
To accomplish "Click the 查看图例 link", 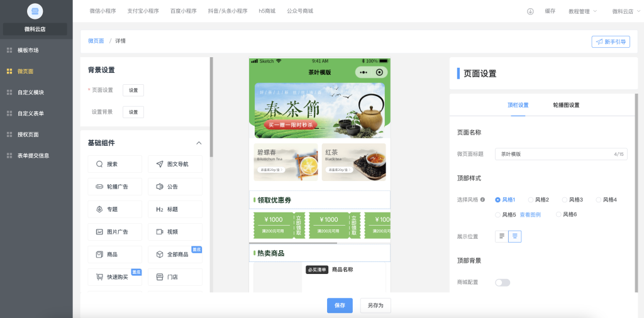I will (530, 215).
